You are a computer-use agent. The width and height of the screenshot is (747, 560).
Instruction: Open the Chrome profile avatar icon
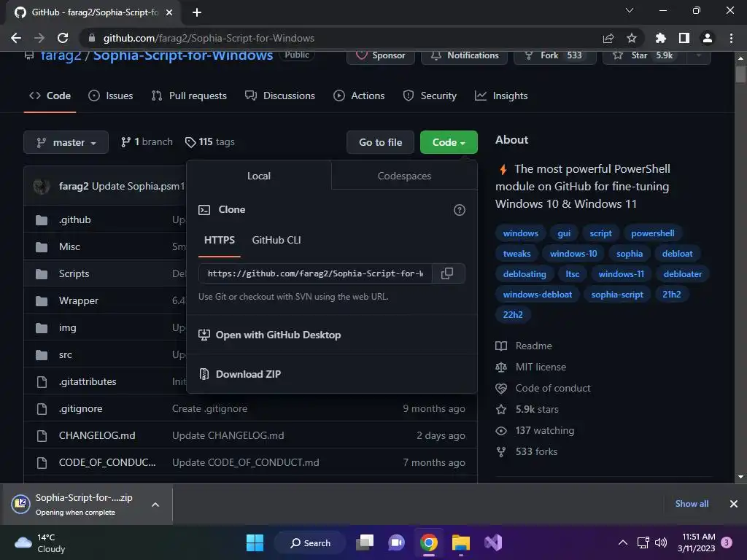click(708, 38)
